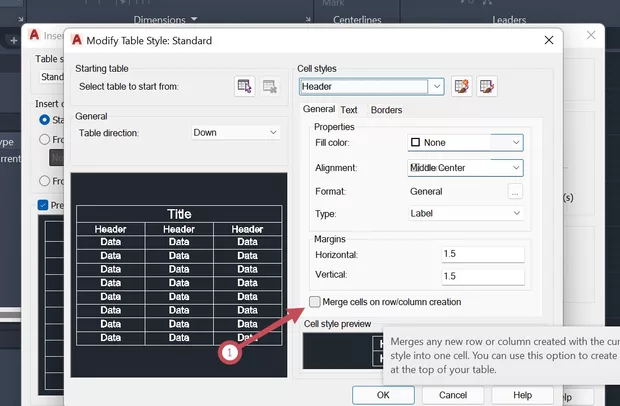
Task: Switch to the Text tab
Action: click(348, 110)
